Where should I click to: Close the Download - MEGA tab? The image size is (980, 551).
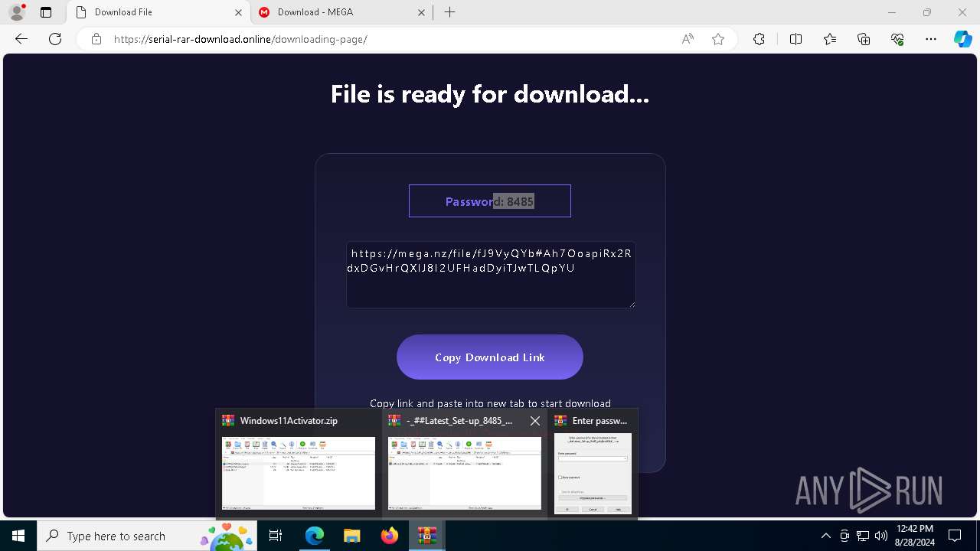[x=422, y=12]
